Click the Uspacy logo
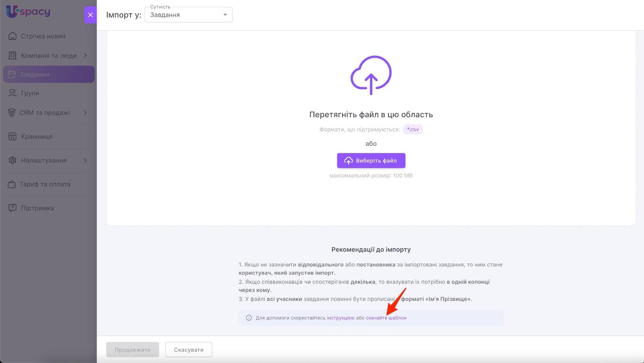 click(28, 12)
